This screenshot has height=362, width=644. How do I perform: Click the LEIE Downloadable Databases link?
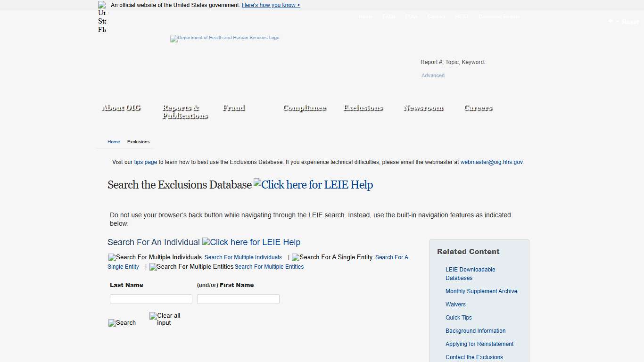point(470,273)
